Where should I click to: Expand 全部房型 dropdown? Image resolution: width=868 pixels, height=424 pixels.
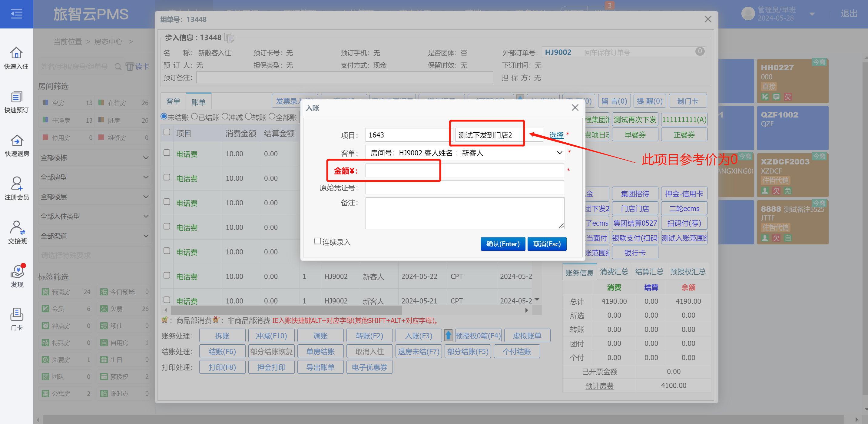tap(94, 177)
